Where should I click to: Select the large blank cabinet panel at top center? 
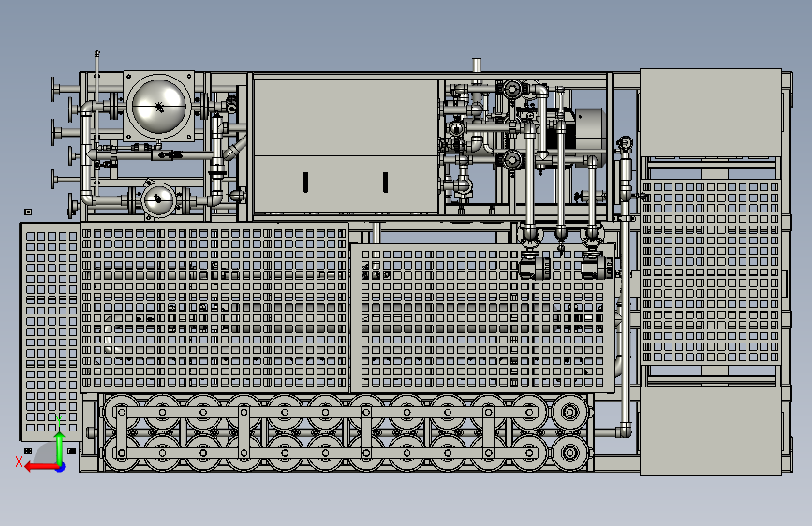346,146
